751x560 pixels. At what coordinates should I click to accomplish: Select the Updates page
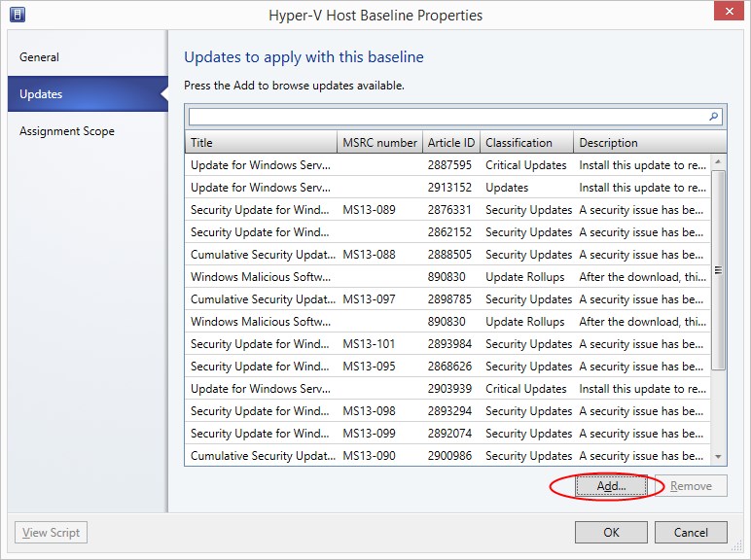tap(88, 93)
